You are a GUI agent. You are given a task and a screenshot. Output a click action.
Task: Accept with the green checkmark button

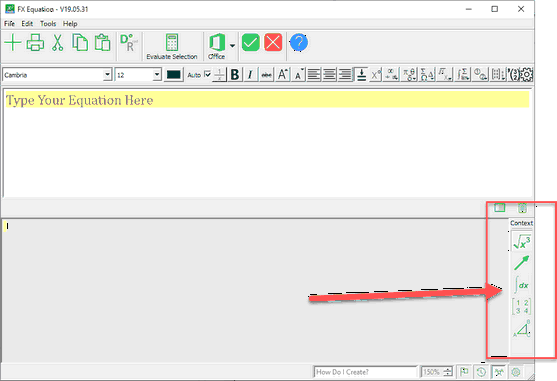point(251,43)
